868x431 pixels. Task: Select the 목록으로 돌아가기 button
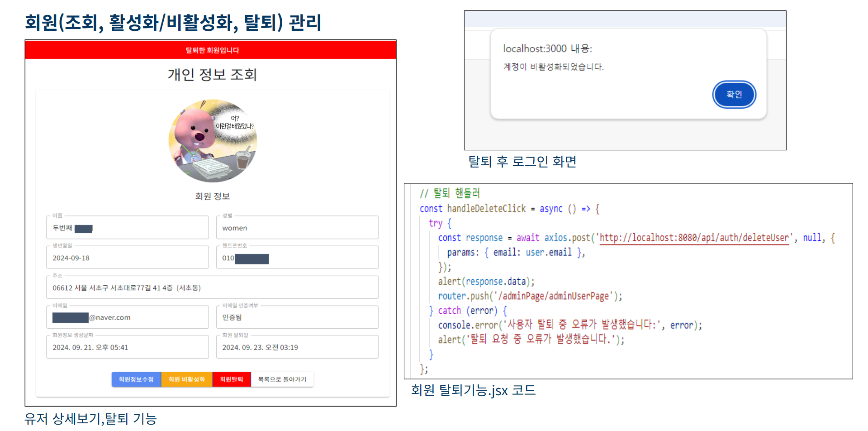pos(282,379)
